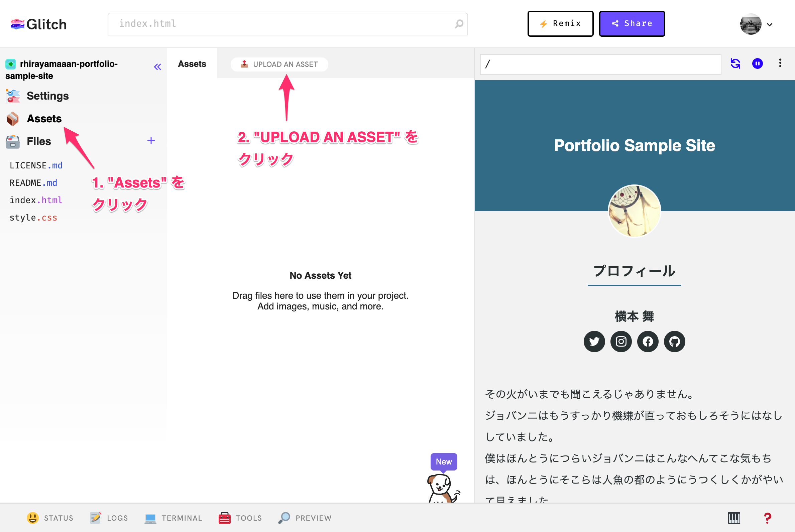795x532 pixels.
Task: Refresh the preview pane
Action: point(735,63)
